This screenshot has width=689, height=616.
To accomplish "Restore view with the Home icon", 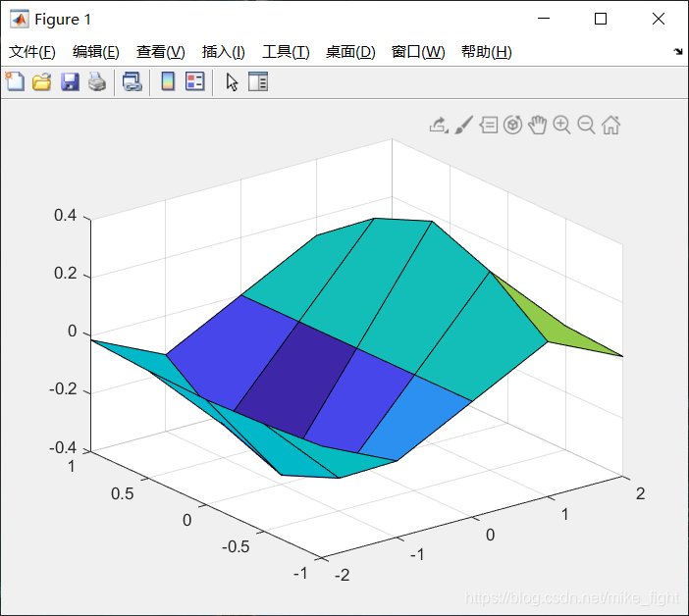I will [x=610, y=126].
